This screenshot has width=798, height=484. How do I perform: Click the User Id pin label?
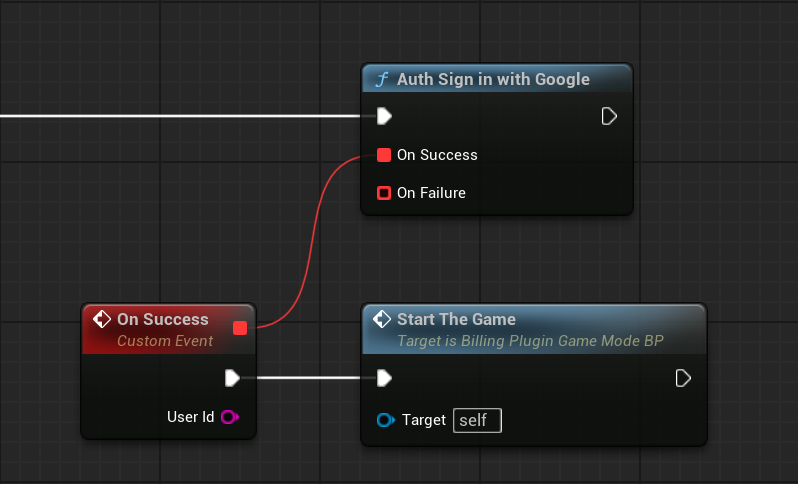(190, 417)
